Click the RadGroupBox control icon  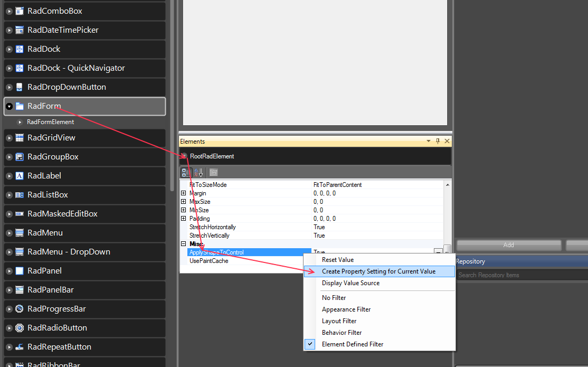[20, 157]
